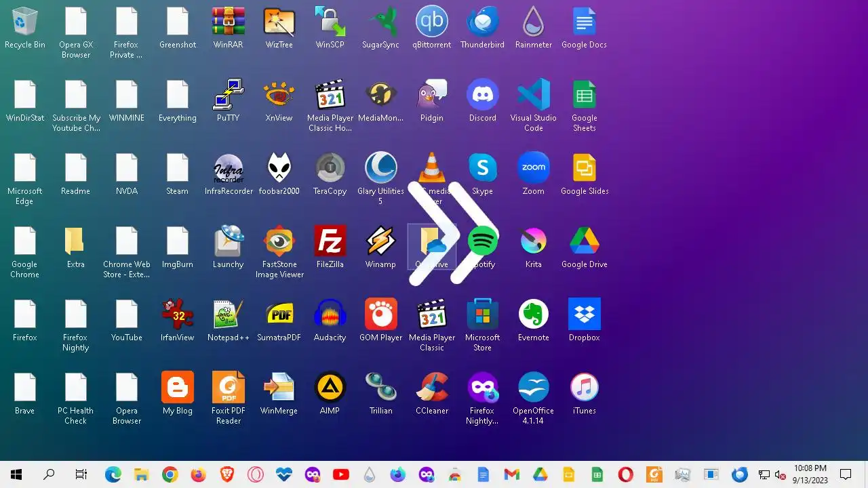
Task: Open the SugarSync hummingbird icon
Action: [x=380, y=28]
